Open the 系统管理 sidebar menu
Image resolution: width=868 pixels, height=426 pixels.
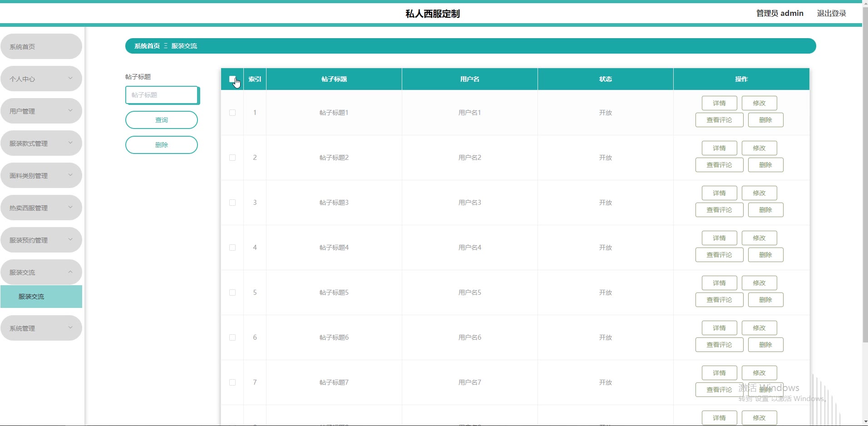point(41,328)
